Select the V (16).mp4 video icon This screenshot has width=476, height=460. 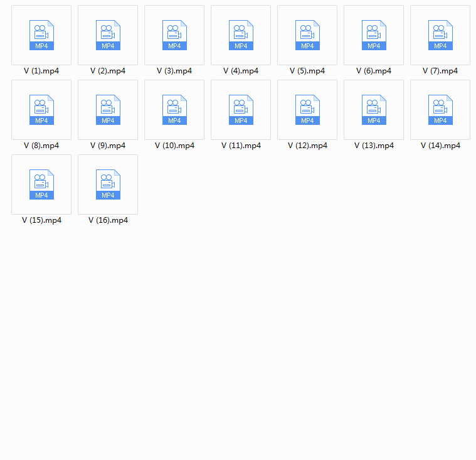point(108,185)
